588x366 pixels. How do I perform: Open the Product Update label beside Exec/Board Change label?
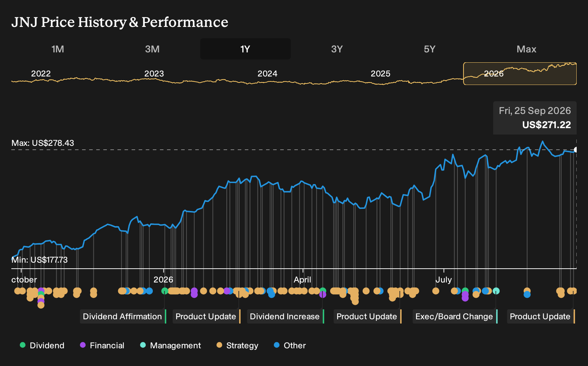tap(541, 316)
